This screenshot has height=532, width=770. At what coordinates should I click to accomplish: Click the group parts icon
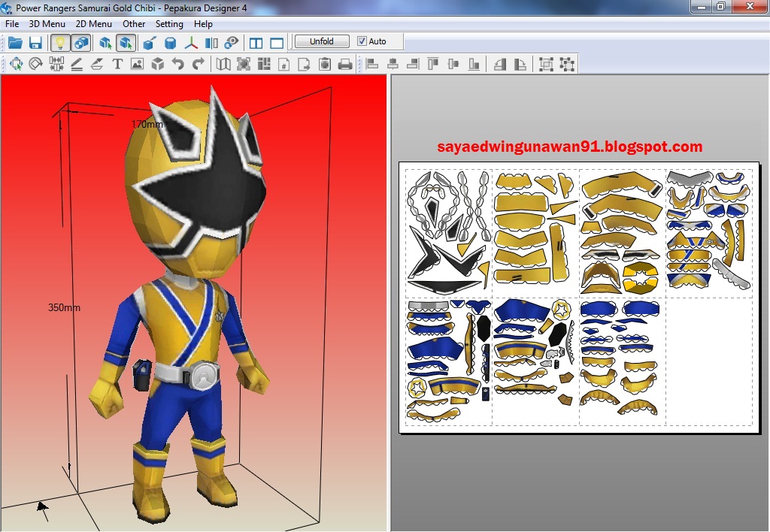546,65
